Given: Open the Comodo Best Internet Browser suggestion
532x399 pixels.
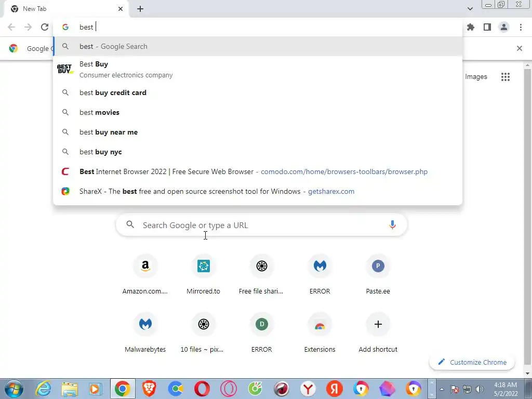Looking at the screenshot, I should (x=258, y=171).
